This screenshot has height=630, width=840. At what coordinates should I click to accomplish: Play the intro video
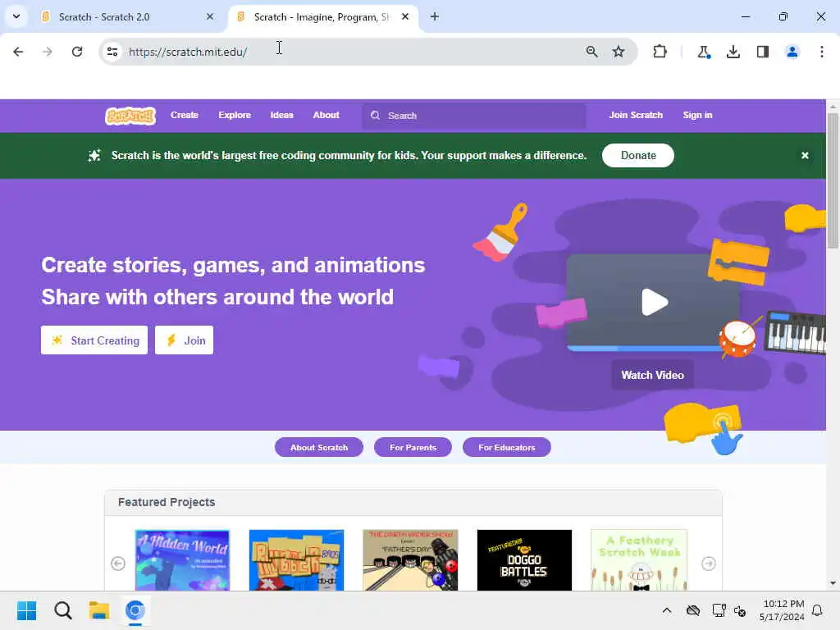pyautogui.click(x=654, y=302)
